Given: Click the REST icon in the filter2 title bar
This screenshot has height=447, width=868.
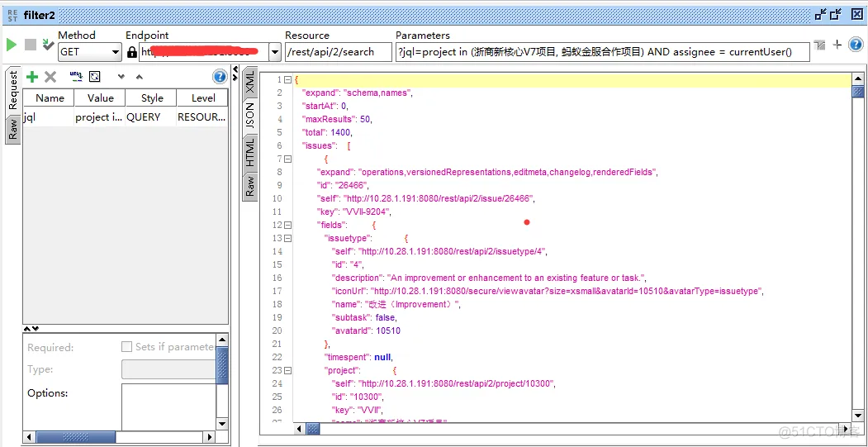Looking at the screenshot, I should tap(12, 15).
